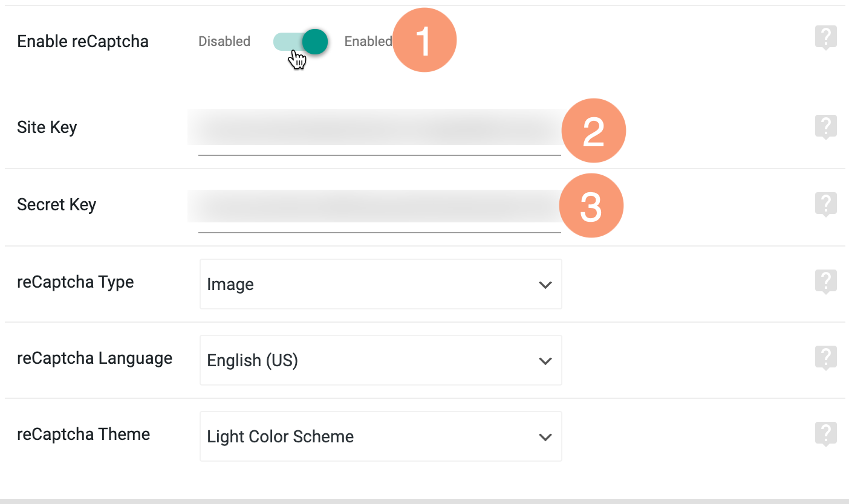Click the Secret Key help icon
Screen dimensions: 849x504
click(825, 205)
